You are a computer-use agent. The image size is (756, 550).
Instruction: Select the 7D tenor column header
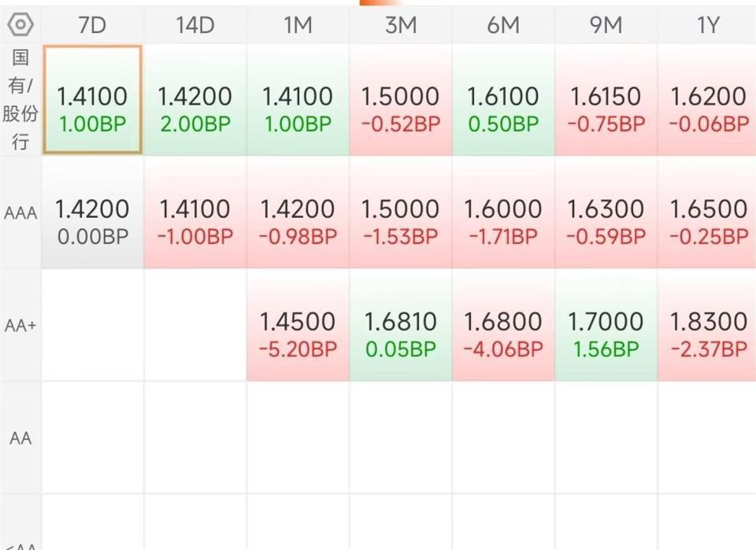tap(92, 25)
